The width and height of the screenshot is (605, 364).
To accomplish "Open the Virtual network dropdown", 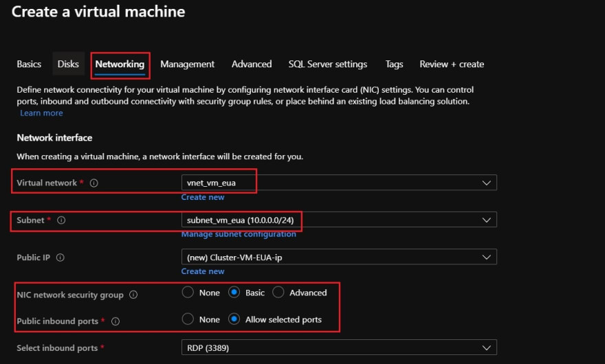I will pos(339,183).
